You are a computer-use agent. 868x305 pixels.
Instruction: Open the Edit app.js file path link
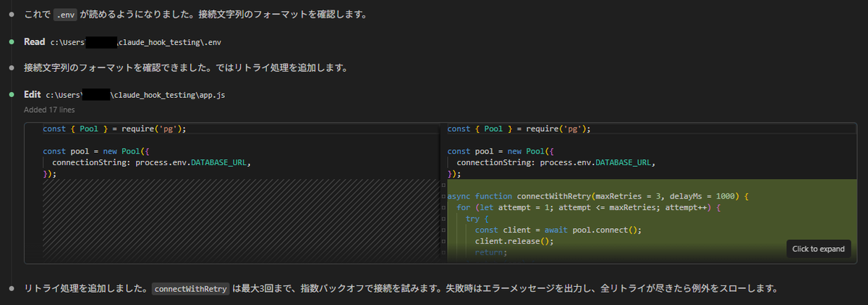135,95
